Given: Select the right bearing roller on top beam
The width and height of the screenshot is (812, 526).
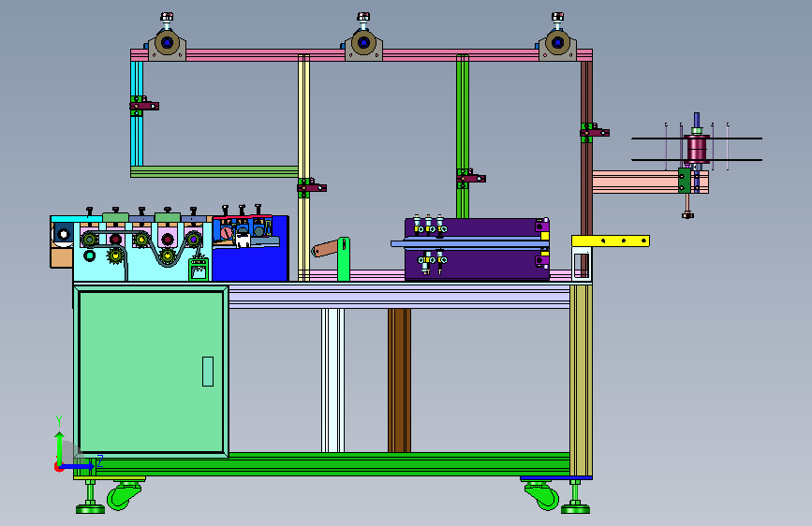Looking at the screenshot, I should (x=558, y=43).
